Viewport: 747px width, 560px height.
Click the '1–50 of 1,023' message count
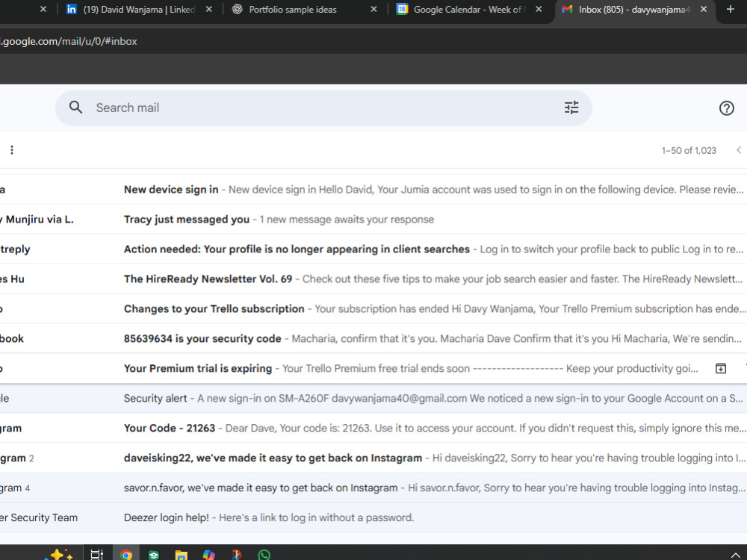(x=689, y=151)
